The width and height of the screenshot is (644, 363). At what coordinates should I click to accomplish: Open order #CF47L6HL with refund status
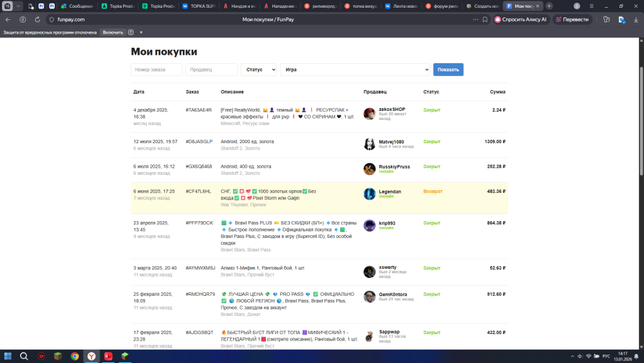[x=198, y=191]
